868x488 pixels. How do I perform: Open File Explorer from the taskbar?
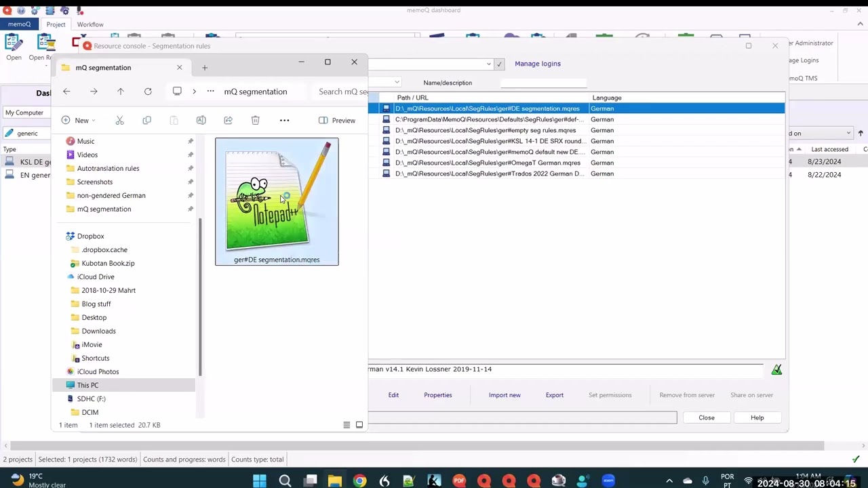[335, 481]
